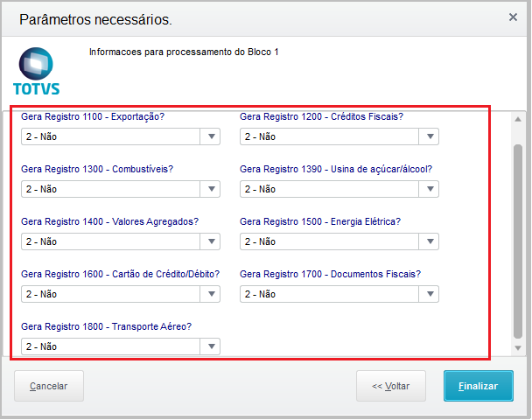This screenshot has height=420, width=532.
Task: Click the 'Gera Registro 1800 - Transporte Aéreo?' label
Action: (x=106, y=326)
